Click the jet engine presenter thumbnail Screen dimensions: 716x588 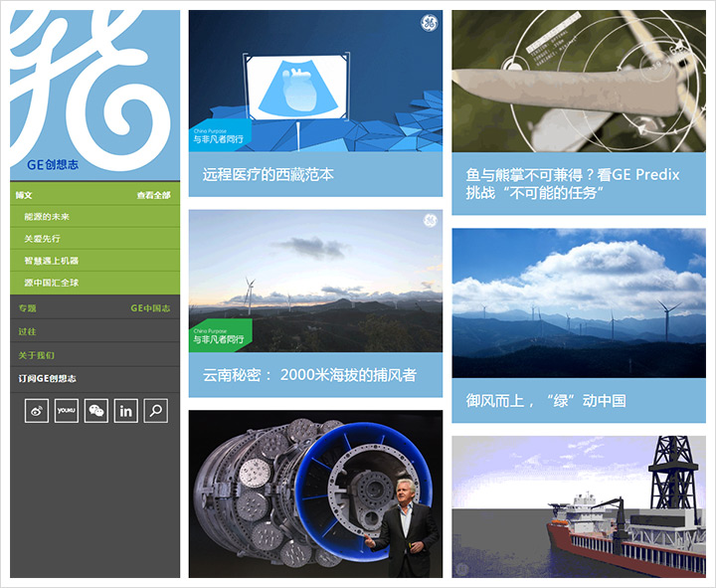(x=315, y=493)
